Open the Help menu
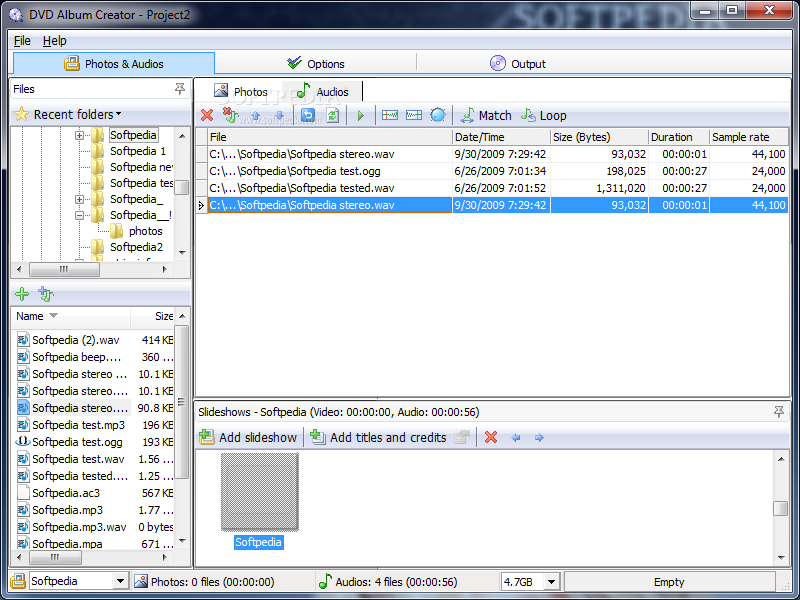This screenshot has width=800, height=600. (55, 41)
